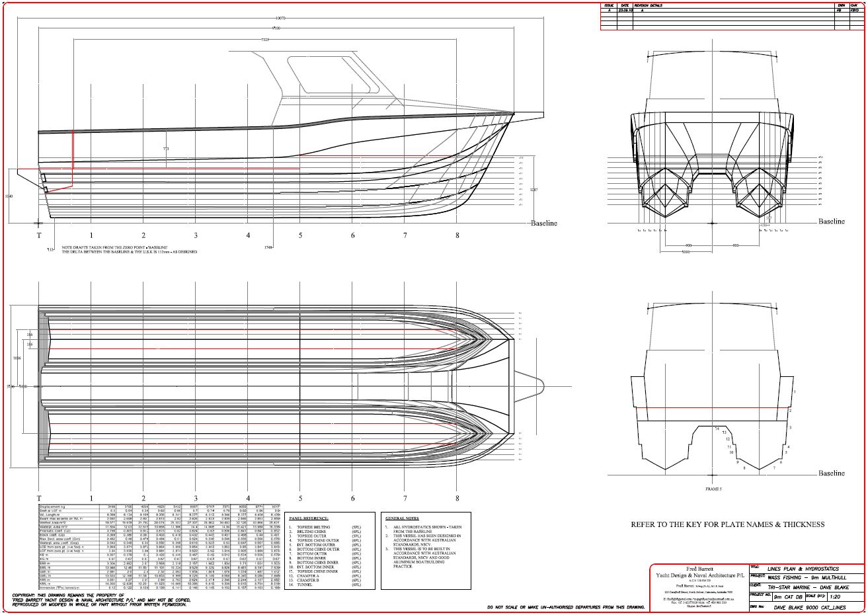Select the 'CHAMFER B' panel entry
The height and width of the screenshot is (615, 868).
point(309,581)
